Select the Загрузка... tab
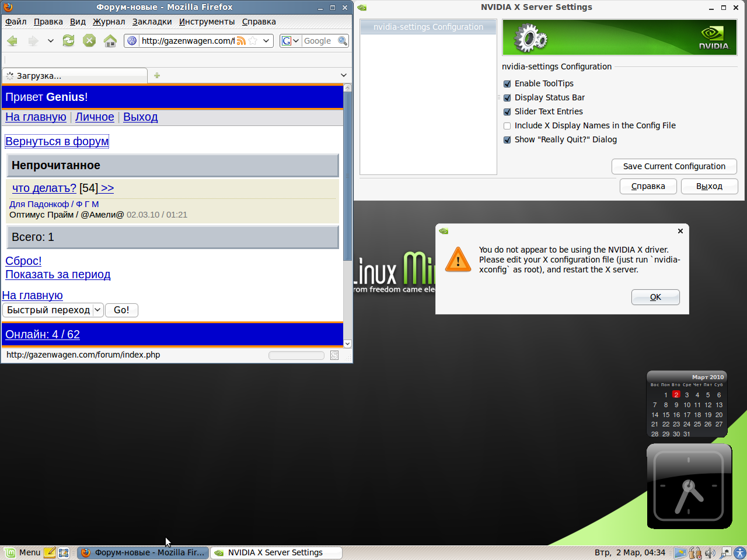The width and height of the screenshot is (747, 560). point(75,76)
